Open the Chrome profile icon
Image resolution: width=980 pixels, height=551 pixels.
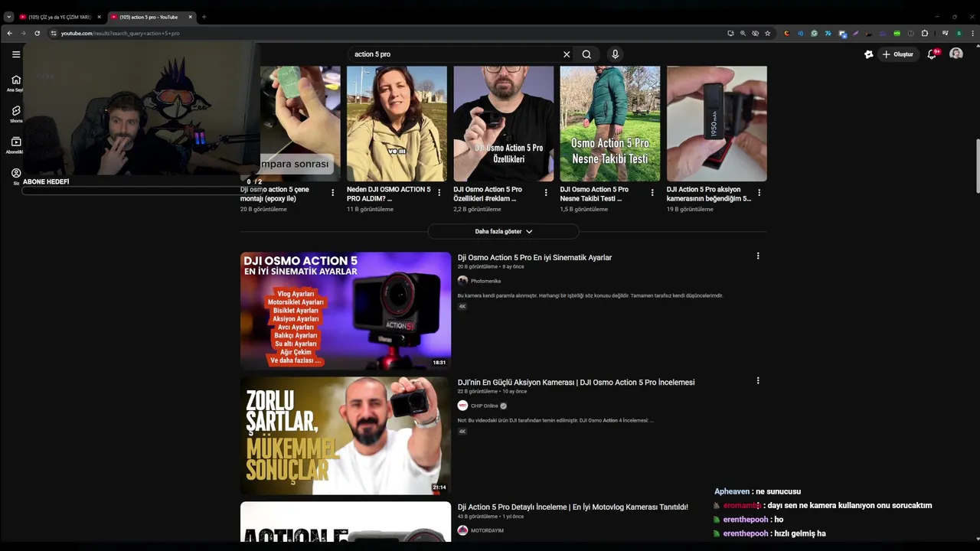click(x=959, y=33)
